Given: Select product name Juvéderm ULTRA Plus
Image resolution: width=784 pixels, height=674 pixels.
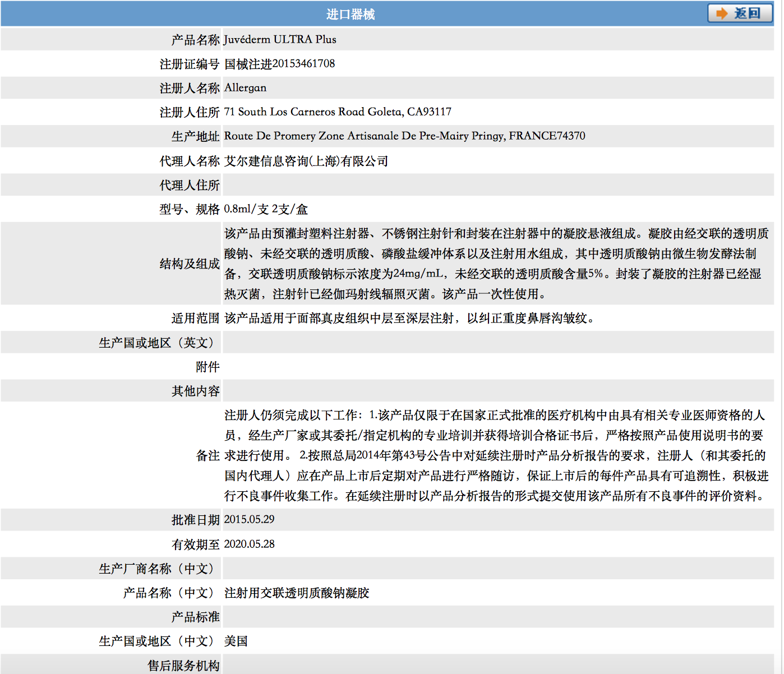Looking at the screenshot, I should point(280,39).
